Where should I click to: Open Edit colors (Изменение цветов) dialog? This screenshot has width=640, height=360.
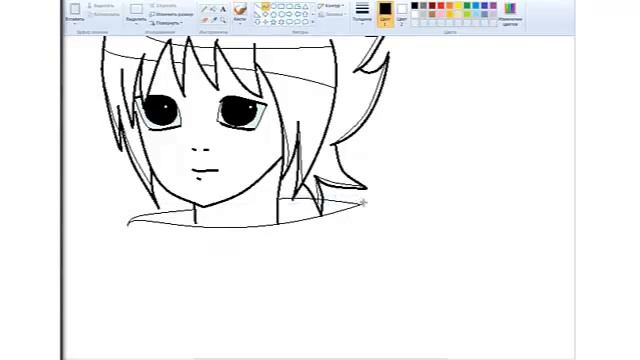[x=510, y=13]
